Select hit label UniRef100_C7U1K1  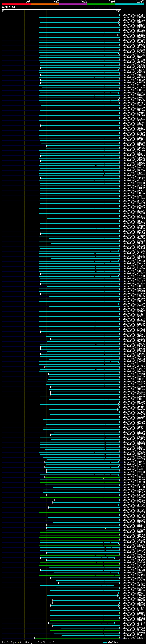[134, 344]
